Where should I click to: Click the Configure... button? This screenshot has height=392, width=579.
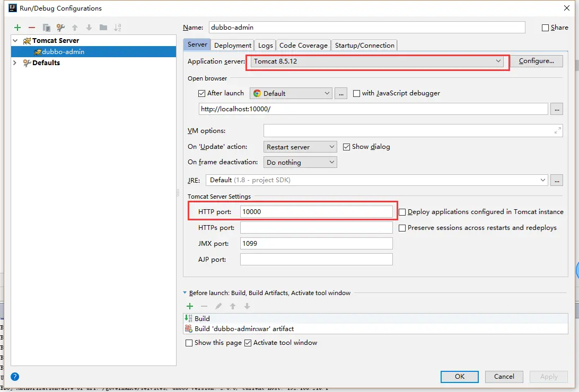click(537, 61)
